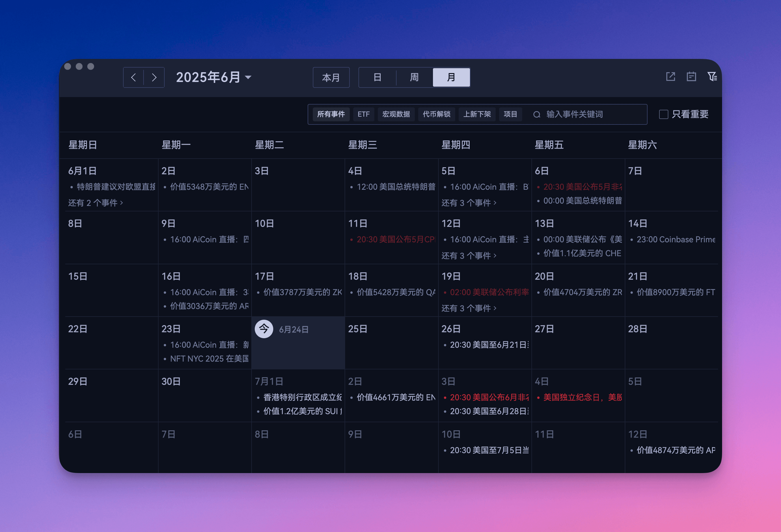Filter events by 宏观数据
This screenshot has height=532, width=781.
396,114
